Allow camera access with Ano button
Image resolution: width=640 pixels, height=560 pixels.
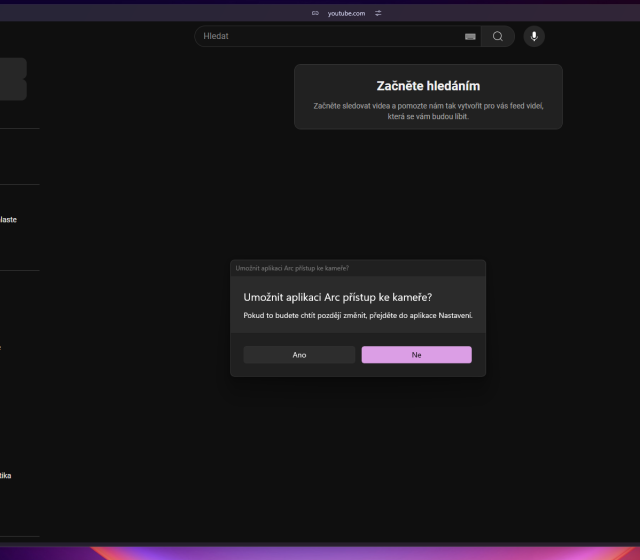pos(299,355)
